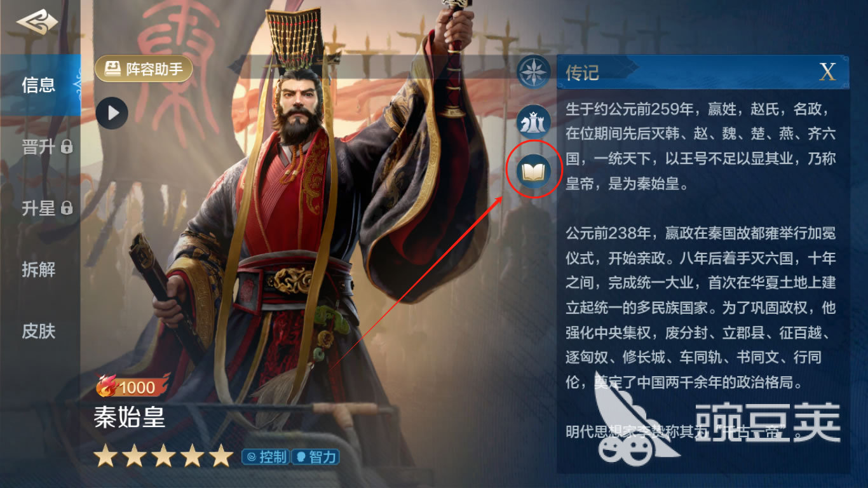Select the locked 晋升 tab

48,147
